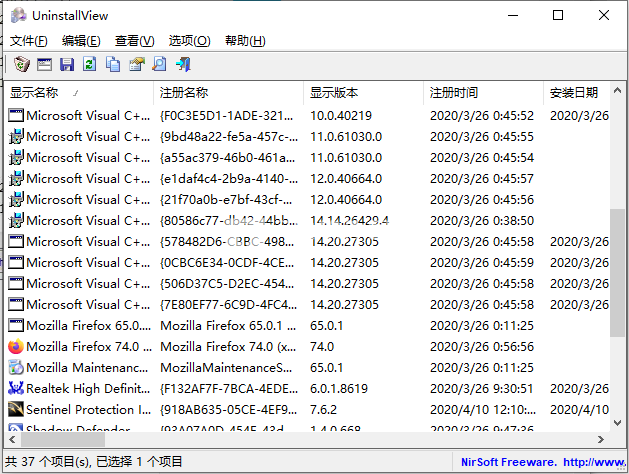Click the vertical scrollbar thumb
629x474 pixels.
617,273
